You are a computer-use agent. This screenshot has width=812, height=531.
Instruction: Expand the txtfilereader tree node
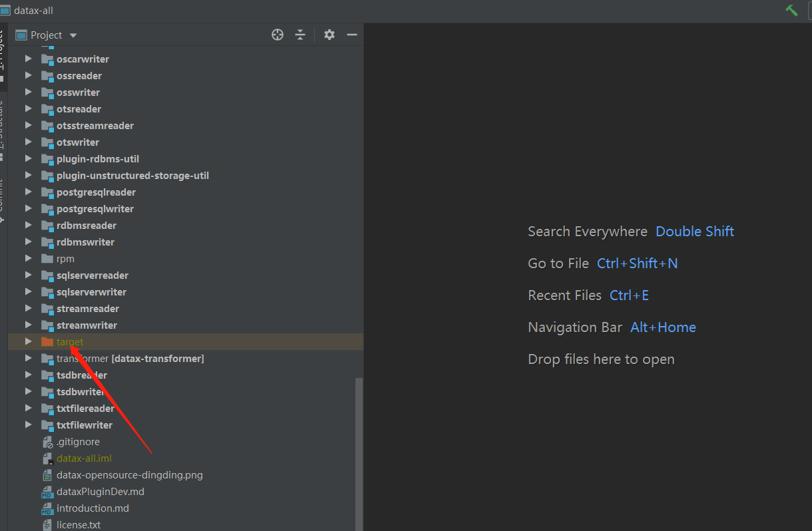[28, 409]
